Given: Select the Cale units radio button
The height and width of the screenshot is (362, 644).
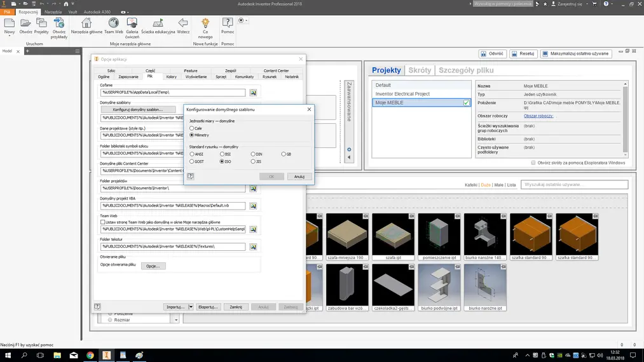Looking at the screenshot, I should pyautogui.click(x=192, y=128).
